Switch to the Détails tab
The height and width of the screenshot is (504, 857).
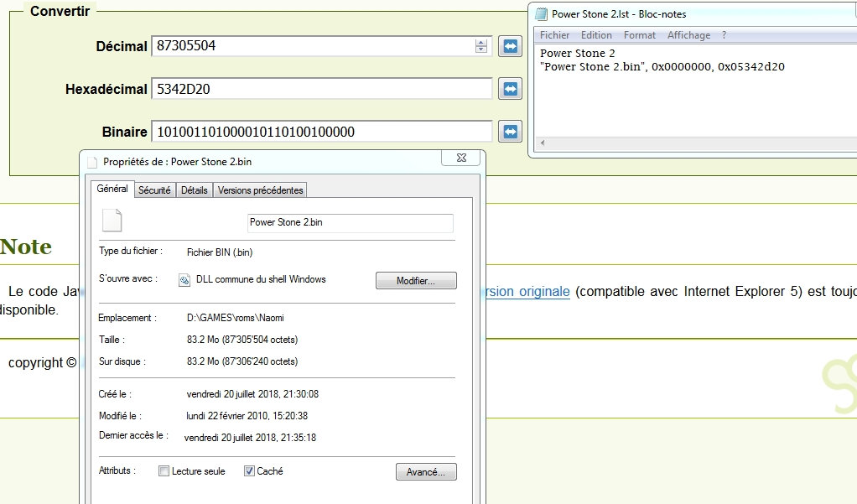(194, 190)
